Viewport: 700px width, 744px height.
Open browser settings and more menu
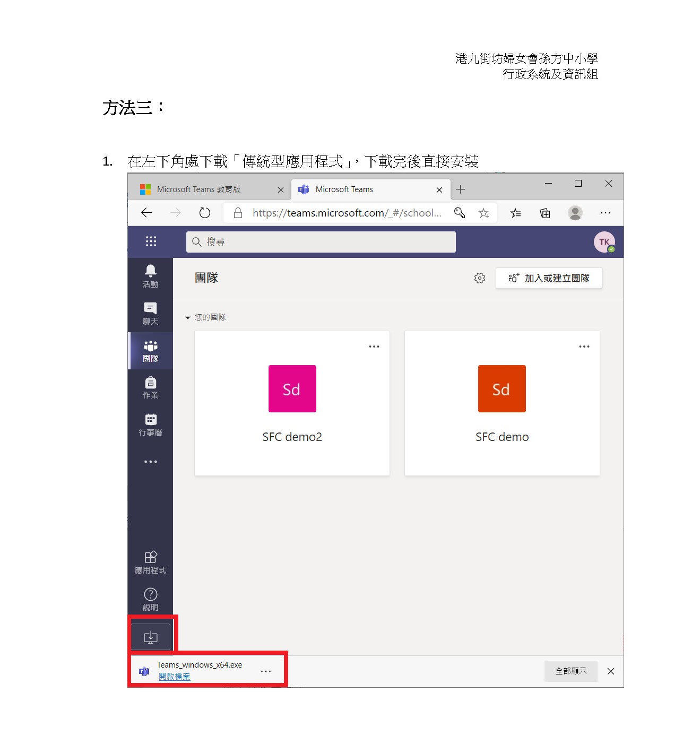(x=606, y=213)
